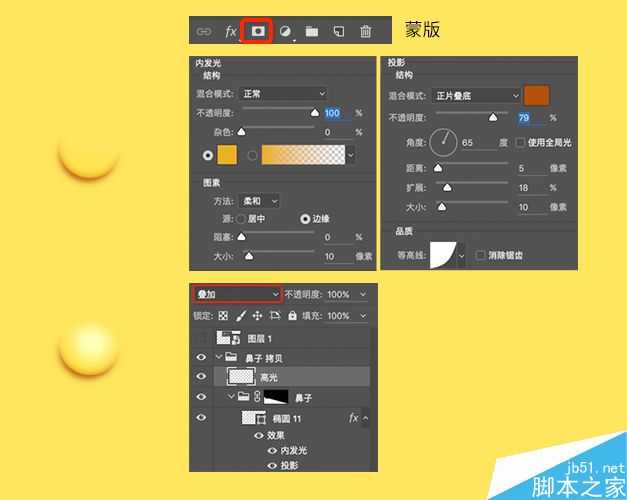Click the Add layer mask icon
This screenshot has height=500, width=627.
pyautogui.click(x=258, y=31)
